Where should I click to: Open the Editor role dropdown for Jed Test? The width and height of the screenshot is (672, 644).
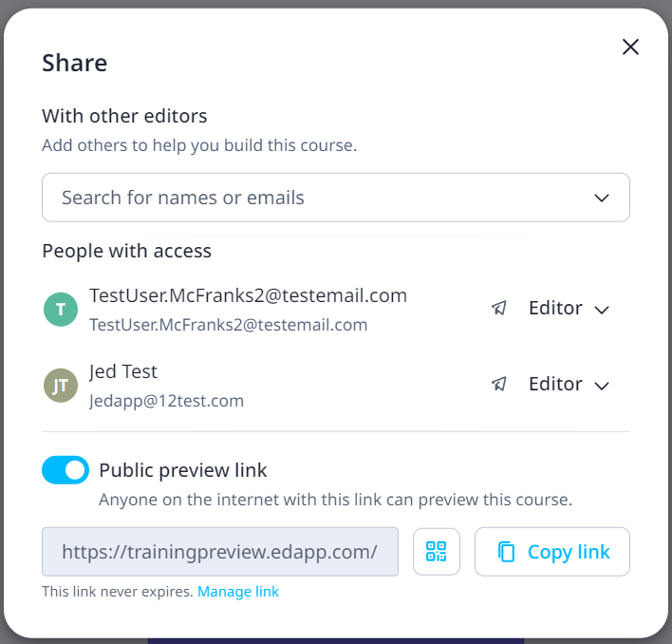point(567,385)
